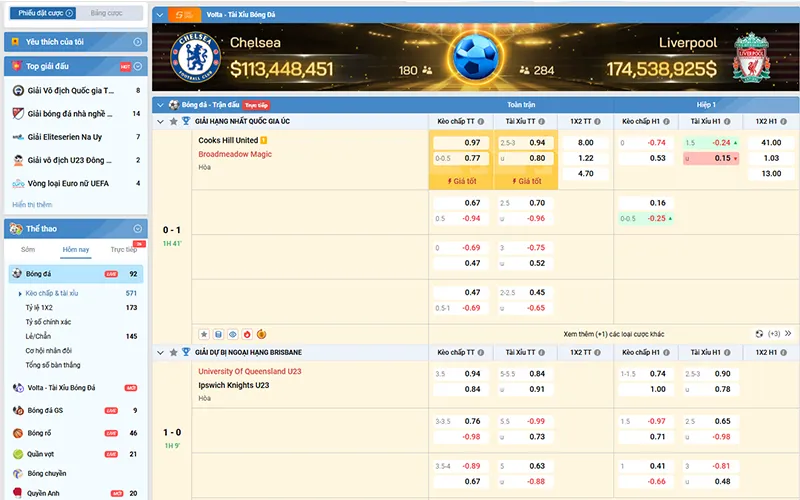
Task: Click the fire icon below the Cooks Hill match
Action: pos(247,335)
